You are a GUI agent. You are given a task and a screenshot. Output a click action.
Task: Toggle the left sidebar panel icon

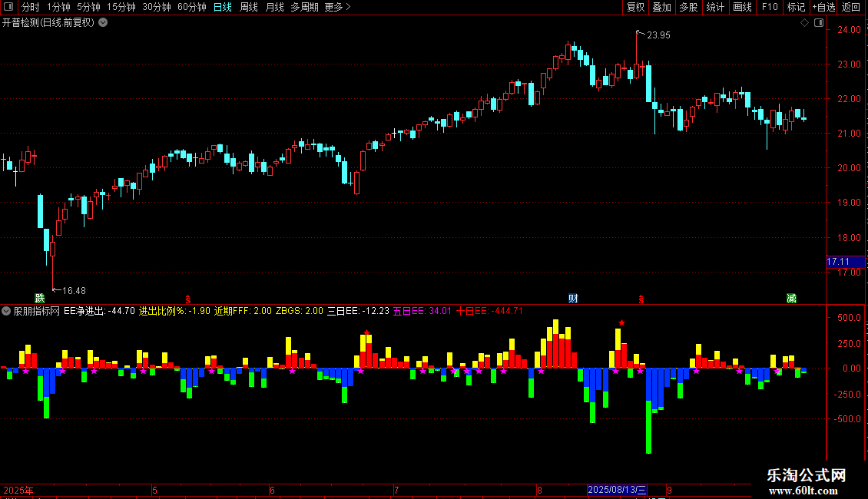tap(8, 7)
